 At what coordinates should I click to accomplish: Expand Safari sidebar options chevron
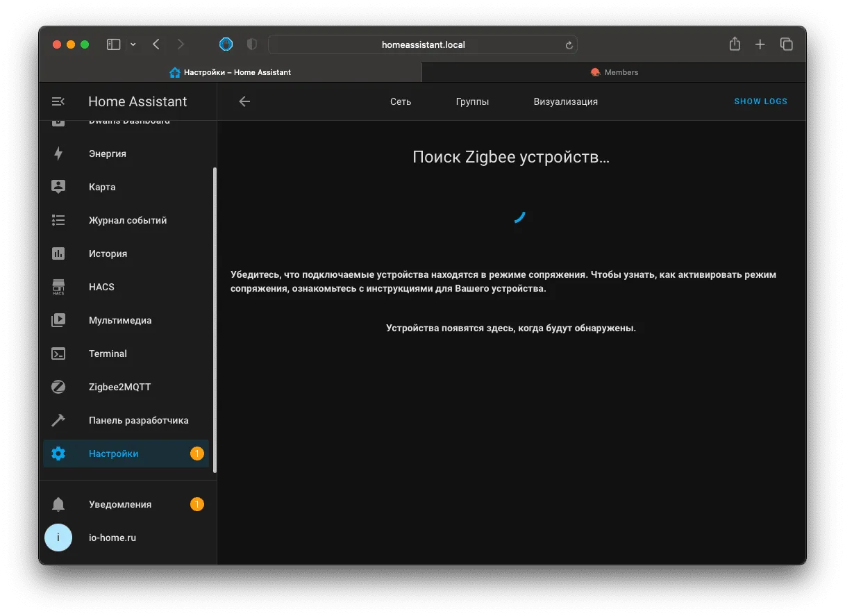133,44
